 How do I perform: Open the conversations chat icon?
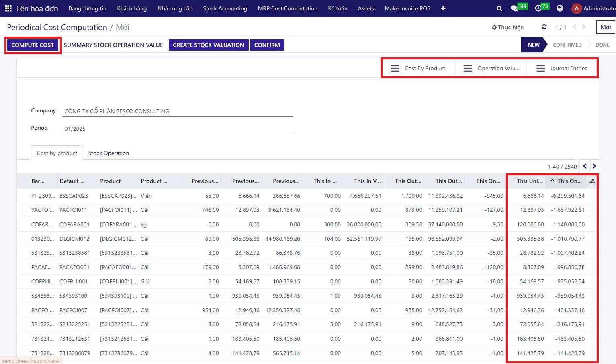pyautogui.click(x=514, y=8)
